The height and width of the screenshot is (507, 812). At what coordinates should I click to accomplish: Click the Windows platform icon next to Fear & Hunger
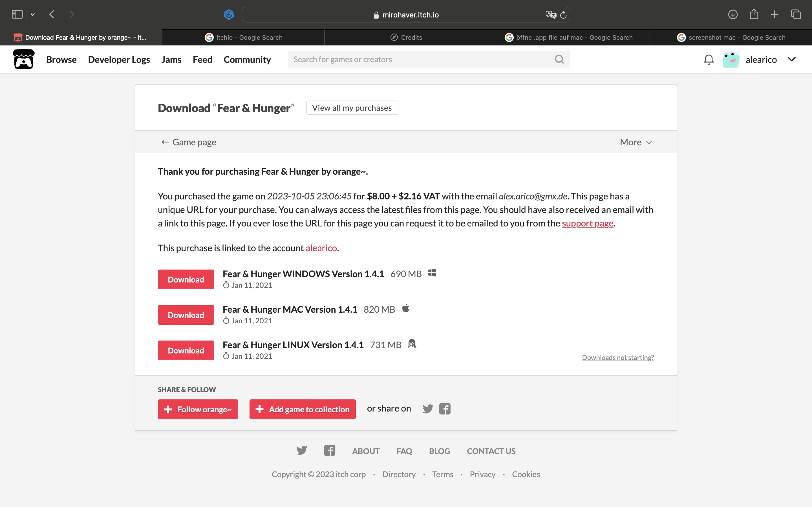pyautogui.click(x=433, y=273)
